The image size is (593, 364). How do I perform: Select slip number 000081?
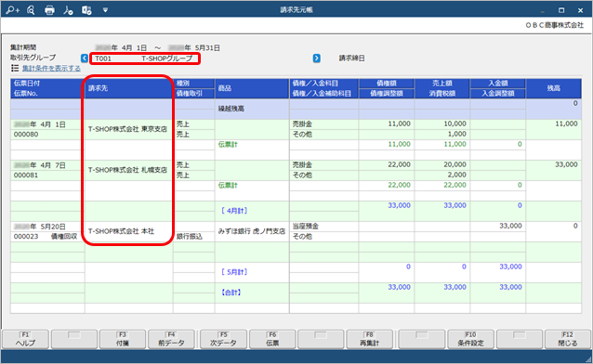pyautogui.click(x=26, y=175)
